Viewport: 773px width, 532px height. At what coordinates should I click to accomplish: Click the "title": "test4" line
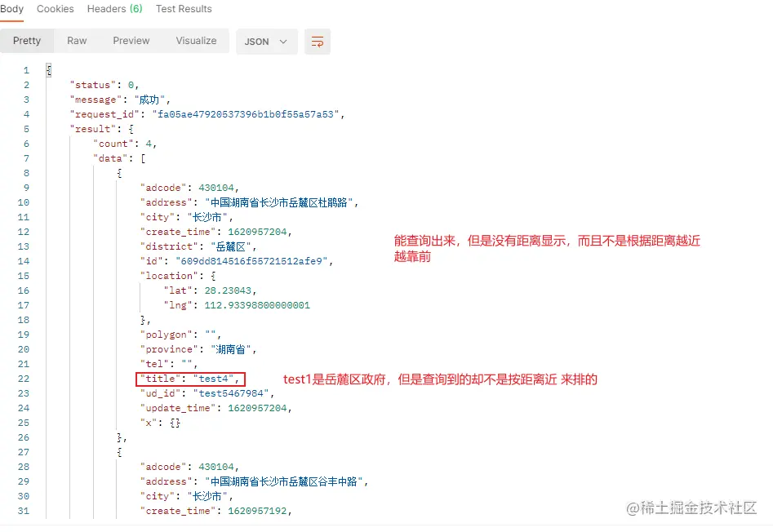pyautogui.click(x=190, y=379)
